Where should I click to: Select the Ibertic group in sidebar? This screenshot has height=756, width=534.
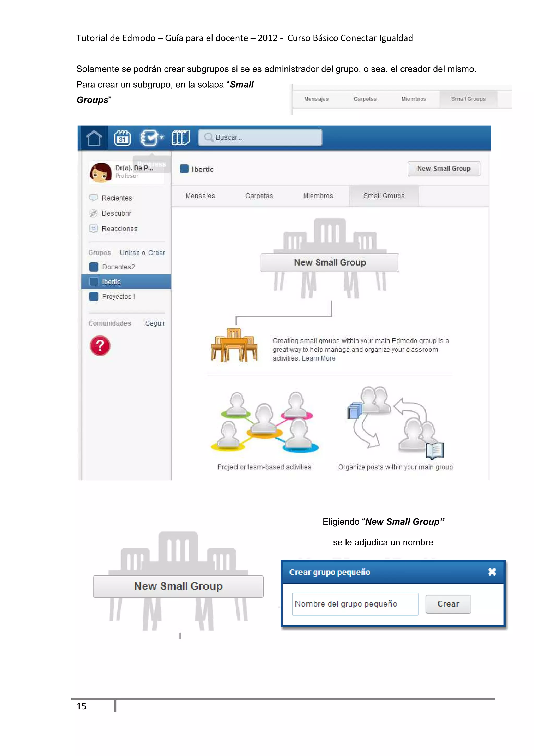126,281
